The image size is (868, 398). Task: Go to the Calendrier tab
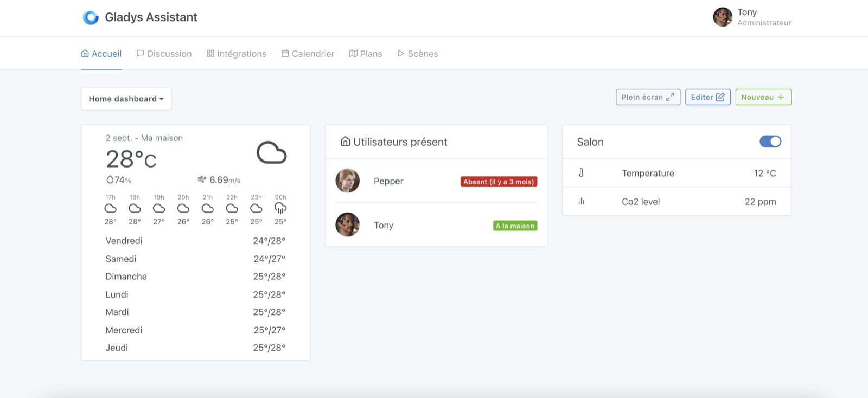tap(308, 54)
